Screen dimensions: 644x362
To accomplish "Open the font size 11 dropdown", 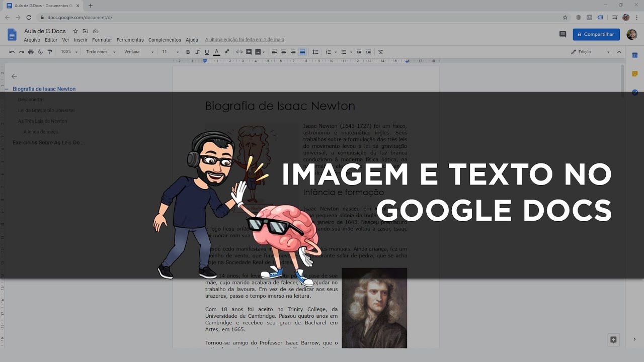I will click(x=171, y=52).
